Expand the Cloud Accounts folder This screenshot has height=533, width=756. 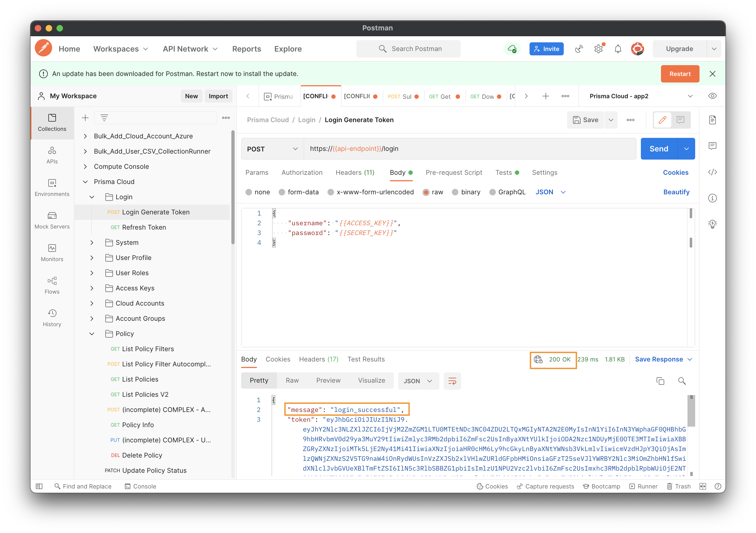(x=92, y=303)
